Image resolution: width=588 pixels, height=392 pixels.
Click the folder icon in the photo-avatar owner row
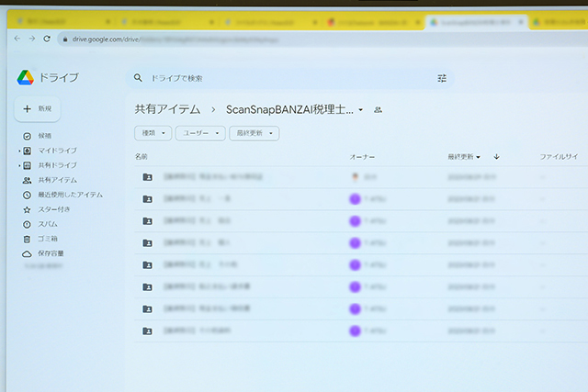[x=147, y=177]
